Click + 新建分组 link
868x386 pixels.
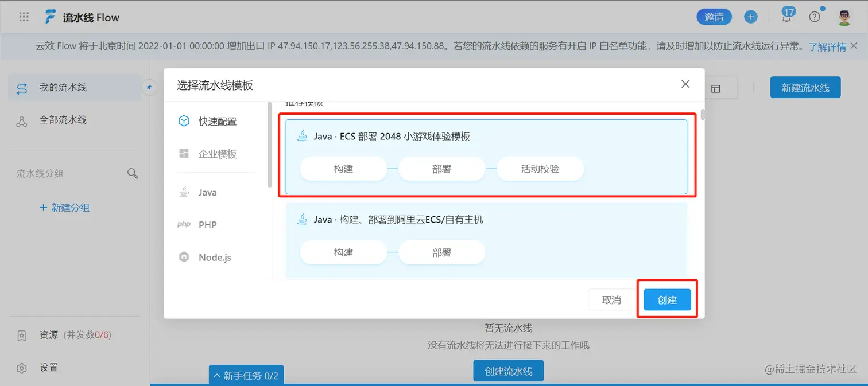coord(64,208)
